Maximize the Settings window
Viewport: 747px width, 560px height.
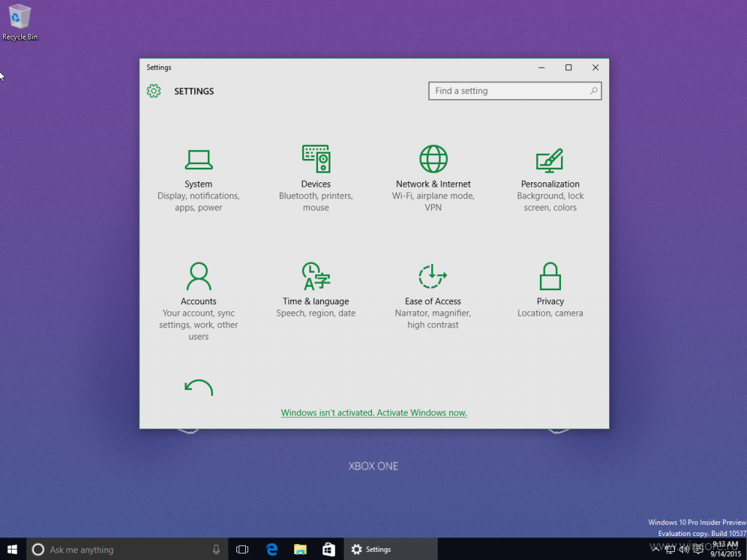pyautogui.click(x=568, y=68)
